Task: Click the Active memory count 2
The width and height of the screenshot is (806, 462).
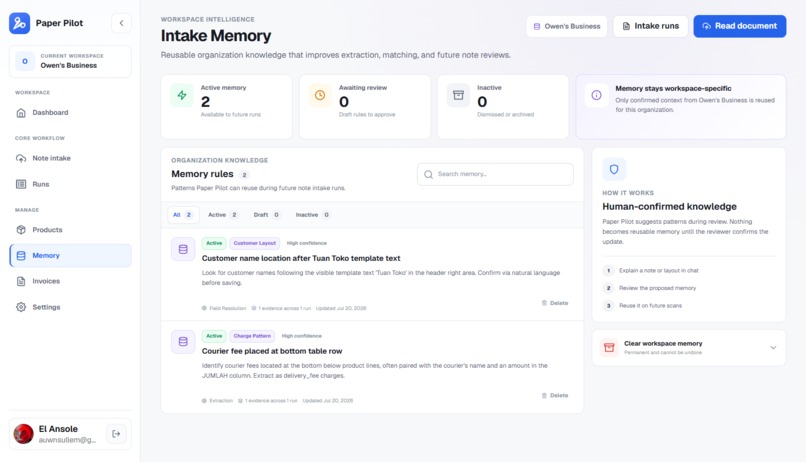Action: pyautogui.click(x=206, y=102)
